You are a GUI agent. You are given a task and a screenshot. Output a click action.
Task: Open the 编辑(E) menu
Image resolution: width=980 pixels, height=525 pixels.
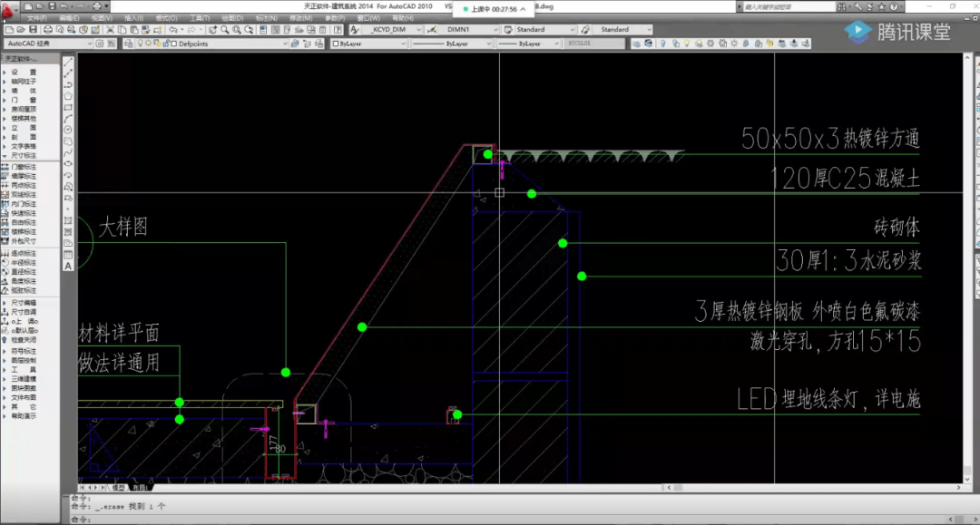tap(69, 18)
